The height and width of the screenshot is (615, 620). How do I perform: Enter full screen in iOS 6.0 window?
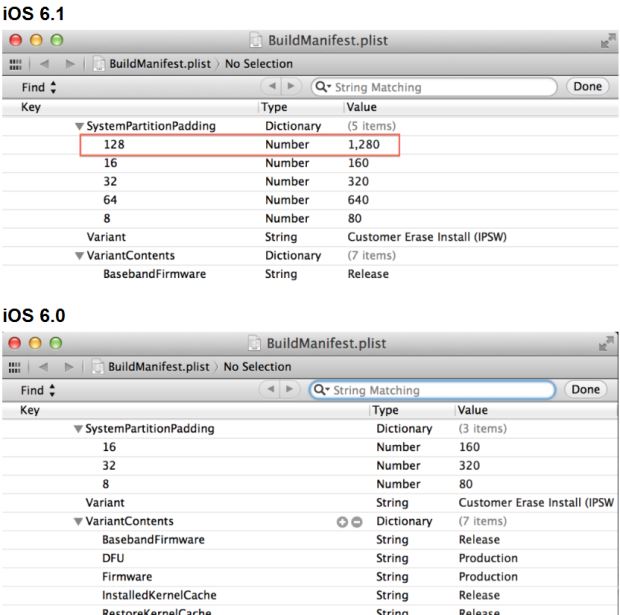point(606,343)
